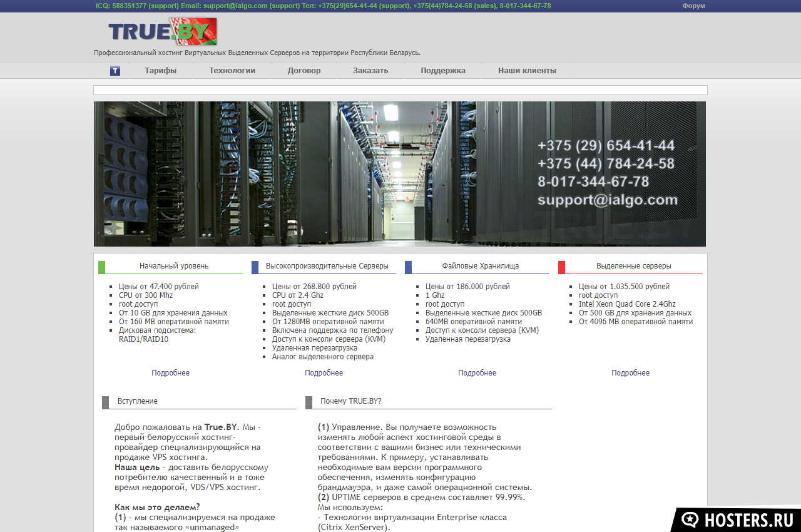The height and width of the screenshot is (532, 801).
Task: Click the blue square beside Файловые Хранилища
Action: 408,267
